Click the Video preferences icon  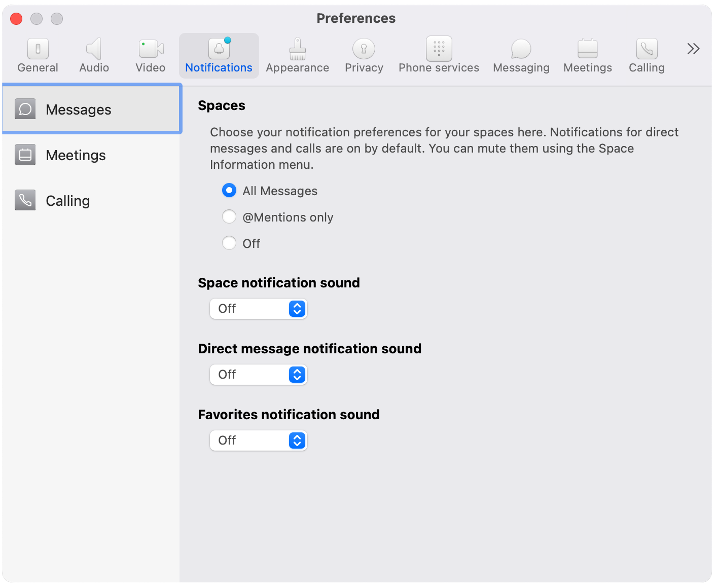[150, 55]
